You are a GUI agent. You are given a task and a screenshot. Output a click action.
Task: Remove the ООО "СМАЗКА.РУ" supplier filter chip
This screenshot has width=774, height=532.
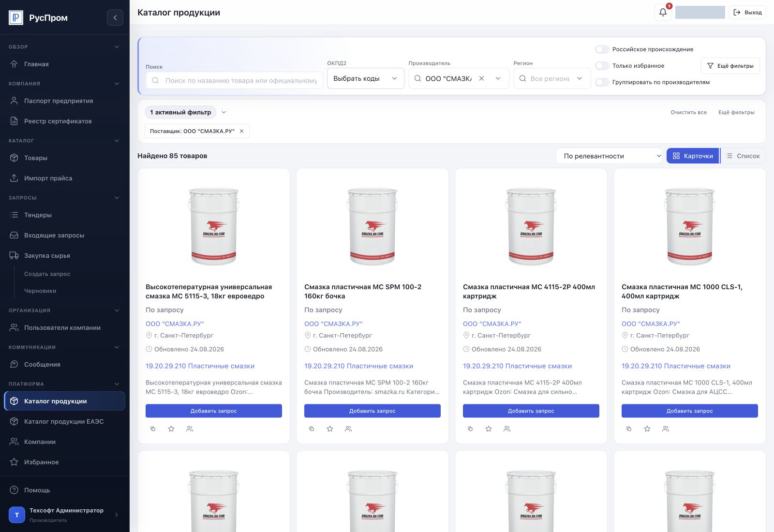[242, 131]
